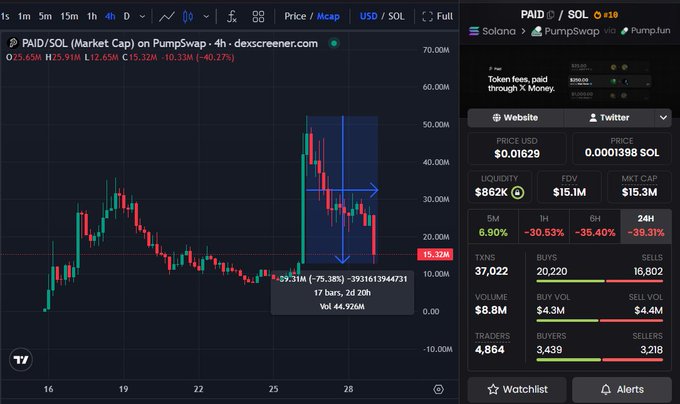Click the Solana chain logo icon
680x404 pixels.
[x=474, y=31]
